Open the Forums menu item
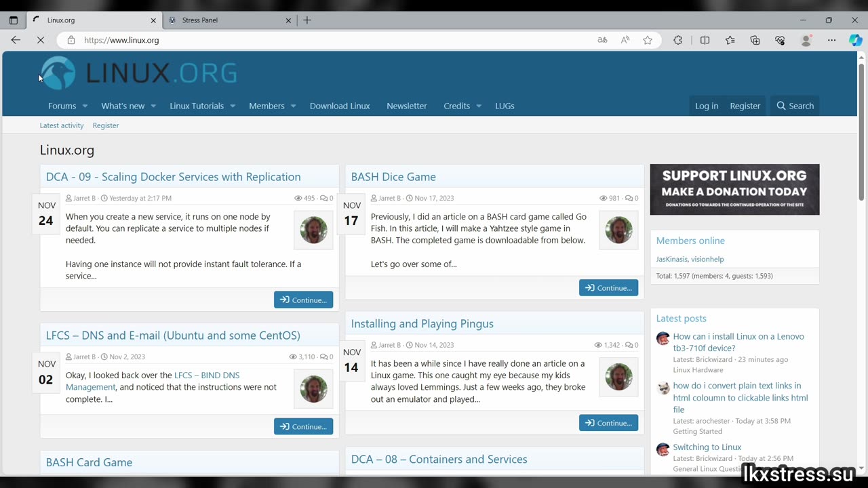This screenshot has width=868, height=488. tap(62, 106)
